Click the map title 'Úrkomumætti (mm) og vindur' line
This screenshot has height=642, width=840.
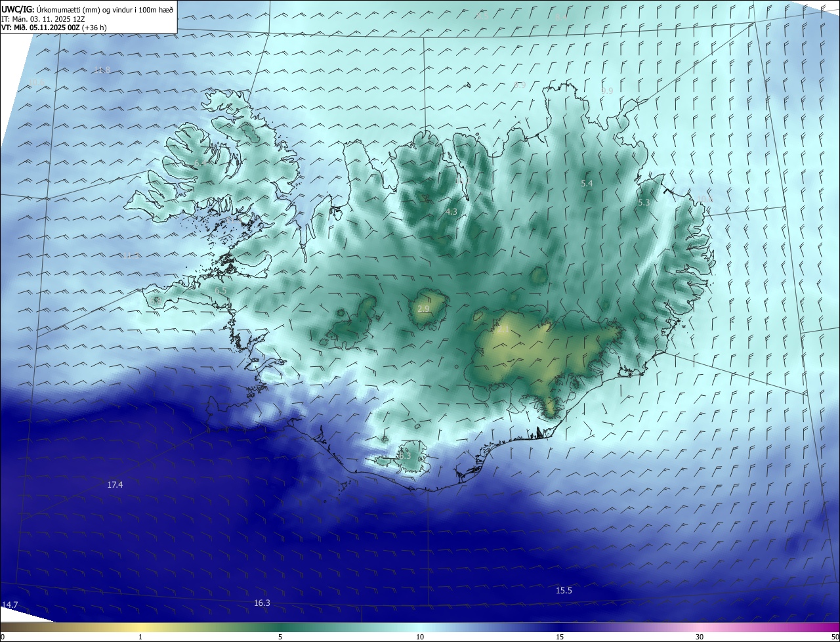(x=87, y=10)
